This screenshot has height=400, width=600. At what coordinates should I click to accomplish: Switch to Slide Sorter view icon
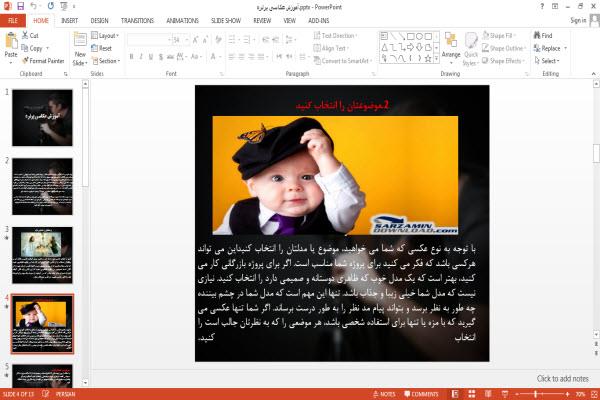pos(472,394)
